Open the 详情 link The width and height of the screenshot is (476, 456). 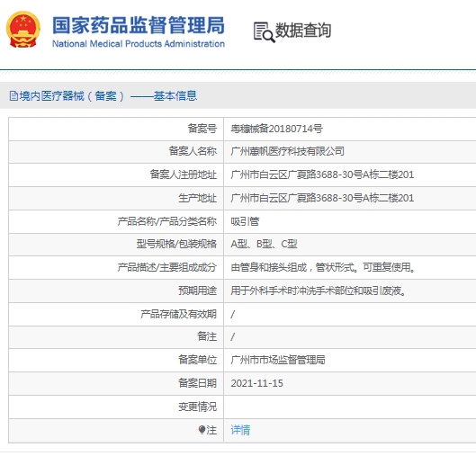(240, 430)
